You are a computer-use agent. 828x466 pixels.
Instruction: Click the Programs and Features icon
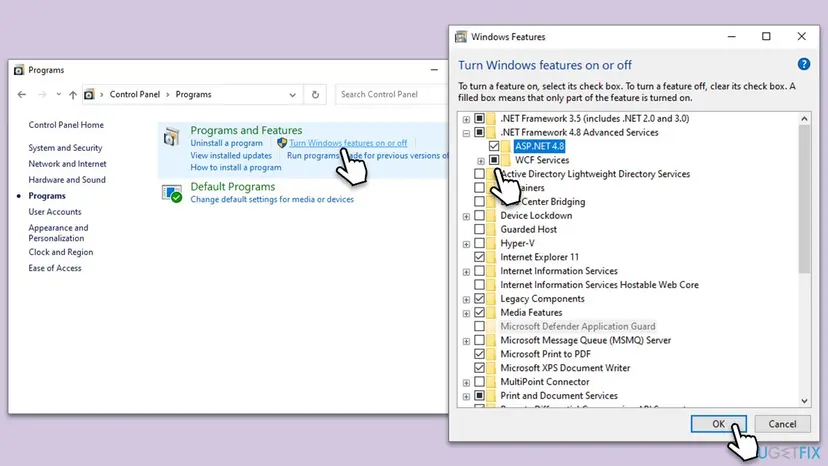coord(171,137)
